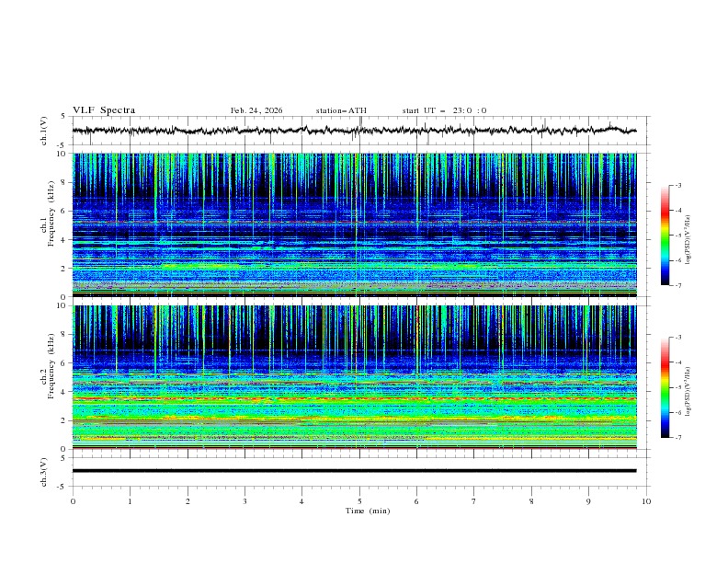Click time axis tick label "6"
The width and height of the screenshot is (728, 563).
tap(416, 501)
